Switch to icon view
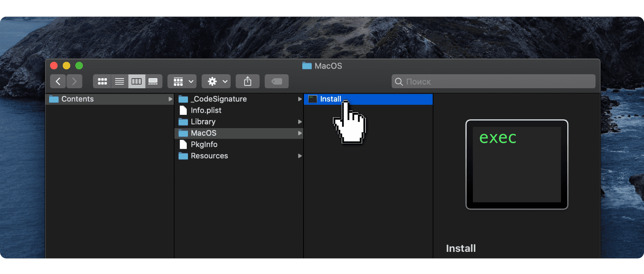This screenshot has width=644, height=274. (102, 81)
